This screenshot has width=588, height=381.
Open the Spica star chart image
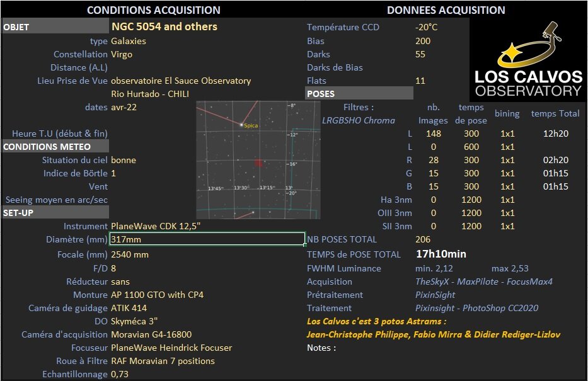pos(258,159)
